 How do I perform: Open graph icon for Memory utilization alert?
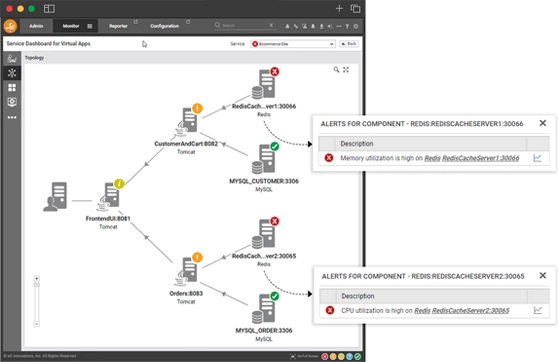tap(537, 158)
